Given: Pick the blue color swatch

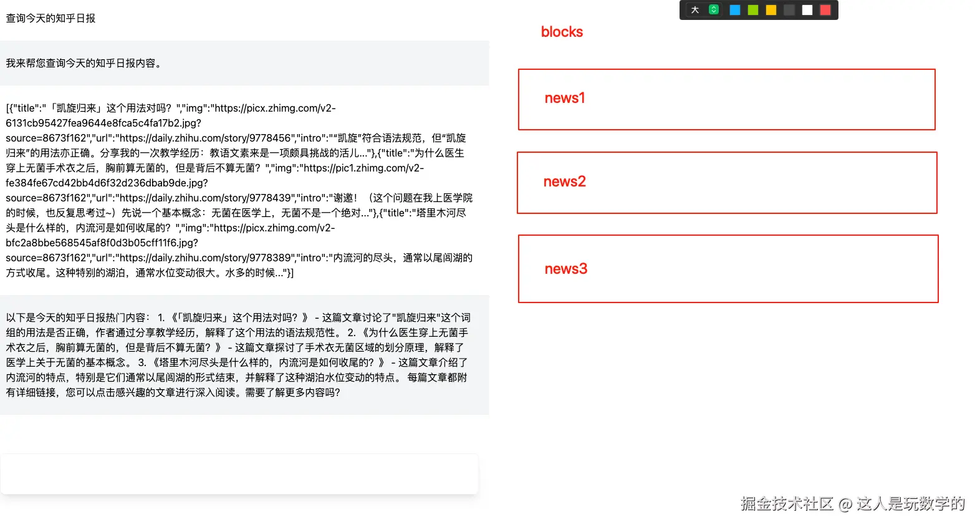Looking at the screenshot, I should (x=735, y=10).
